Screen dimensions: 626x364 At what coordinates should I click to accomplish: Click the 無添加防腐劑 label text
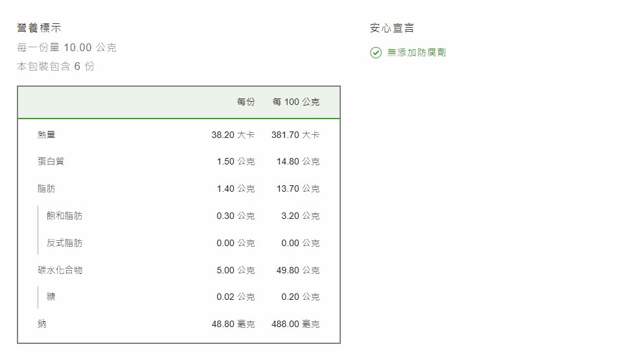416,52
